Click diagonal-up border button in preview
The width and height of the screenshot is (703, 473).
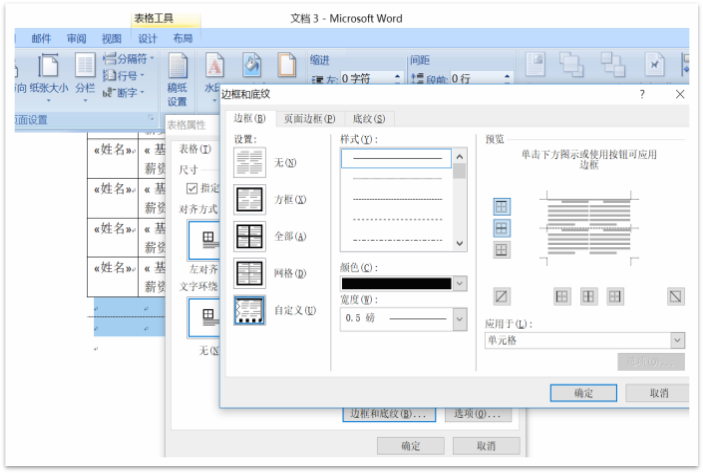click(502, 296)
